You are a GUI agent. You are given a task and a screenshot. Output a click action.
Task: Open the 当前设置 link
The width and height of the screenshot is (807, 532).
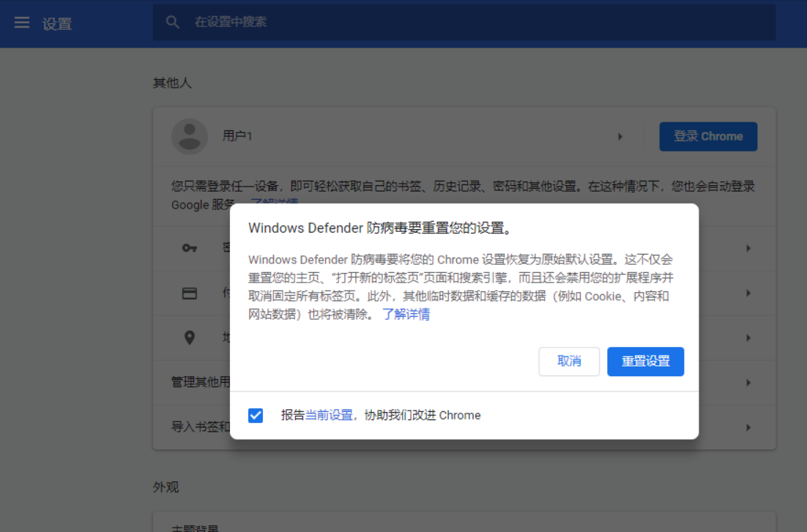(x=329, y=415)
